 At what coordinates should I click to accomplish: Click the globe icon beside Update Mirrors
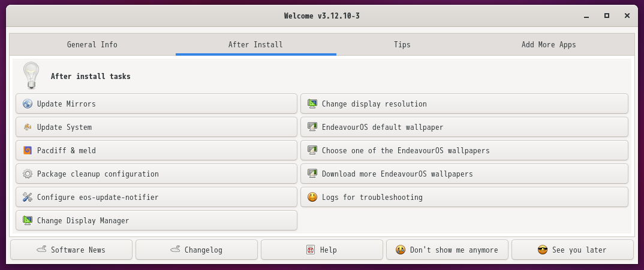[x=28, y=104]
